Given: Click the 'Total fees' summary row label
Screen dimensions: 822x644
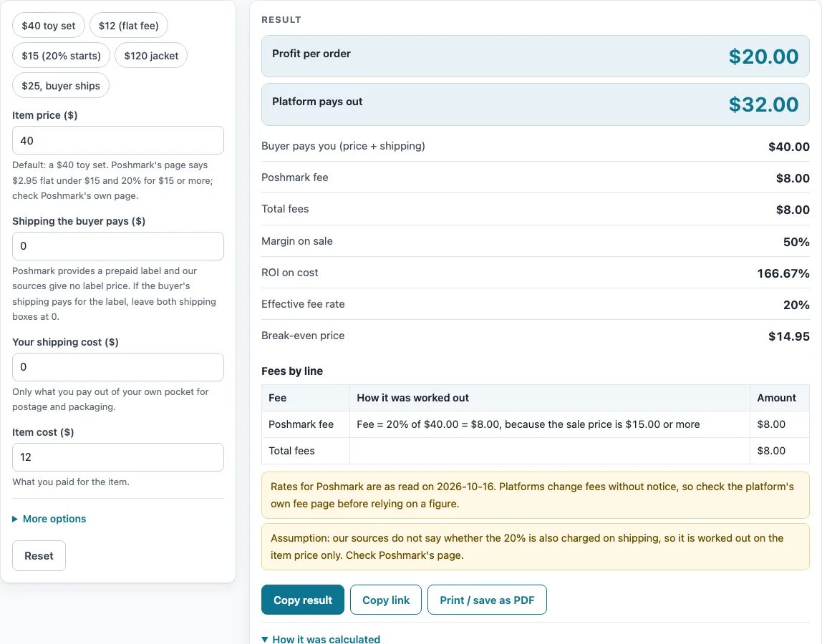Looking at the screenshot, I should click(x=285, y=209).
